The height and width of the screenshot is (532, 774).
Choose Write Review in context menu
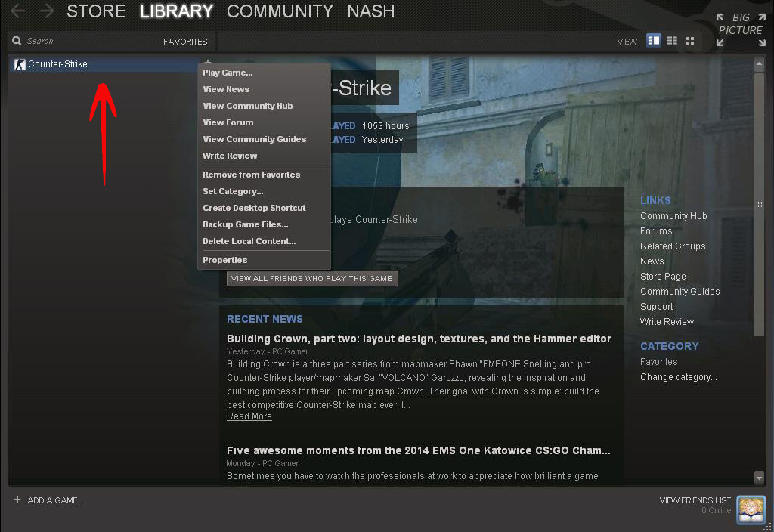point(230,156)
